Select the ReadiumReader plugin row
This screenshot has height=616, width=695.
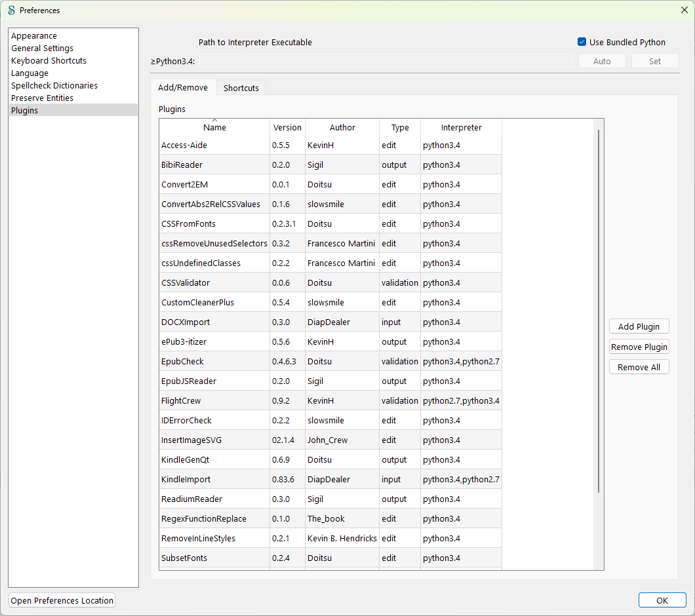(330, 499)
